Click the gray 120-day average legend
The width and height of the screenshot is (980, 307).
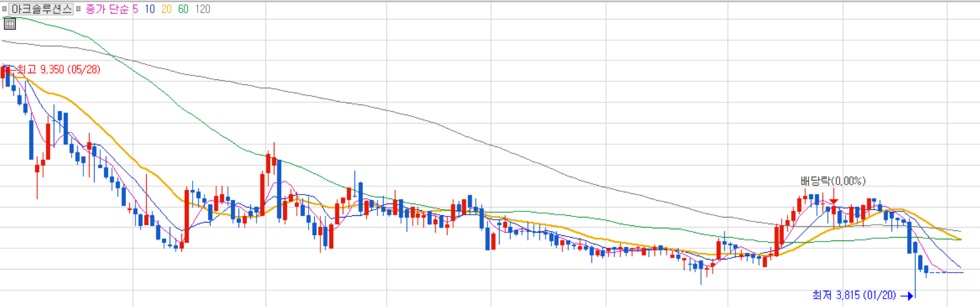coord(203,9)
